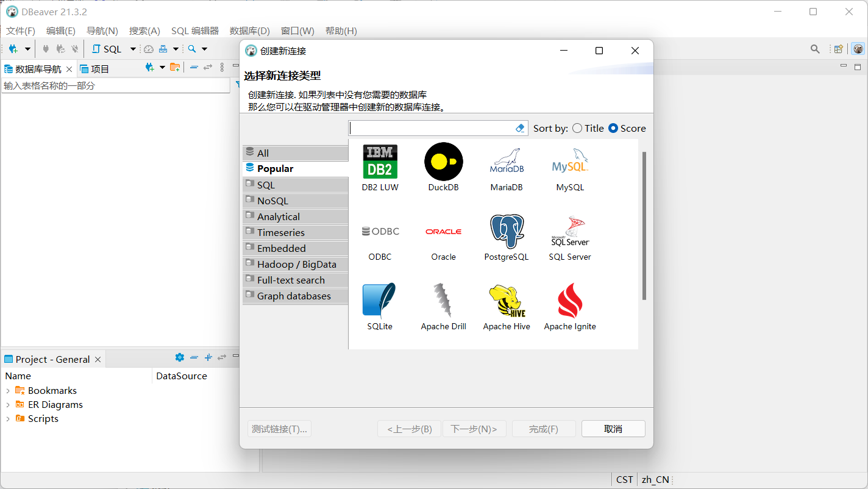Click the 下一步(N)> next button
This screenshot has height=489, width=868.
[474, 429]
